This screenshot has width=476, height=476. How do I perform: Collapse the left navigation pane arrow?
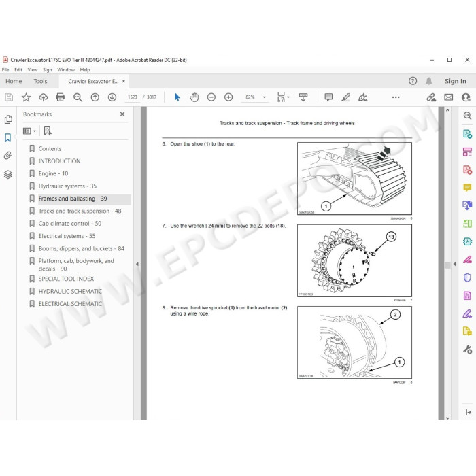click(x=137, y=264)
